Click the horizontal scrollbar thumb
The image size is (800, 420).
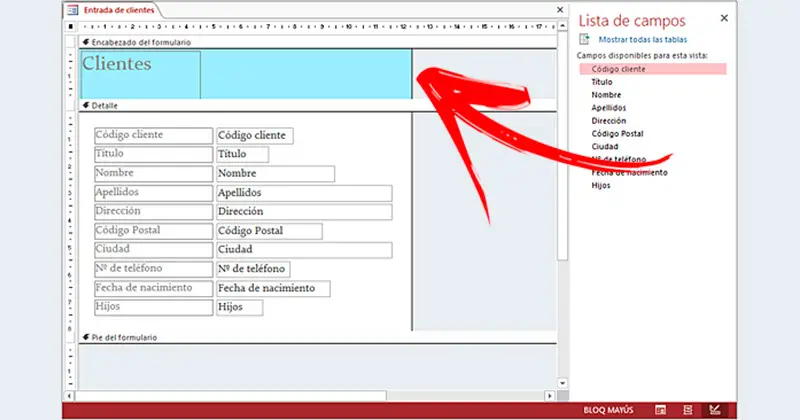pyautogui.click(x=231, y=396)
